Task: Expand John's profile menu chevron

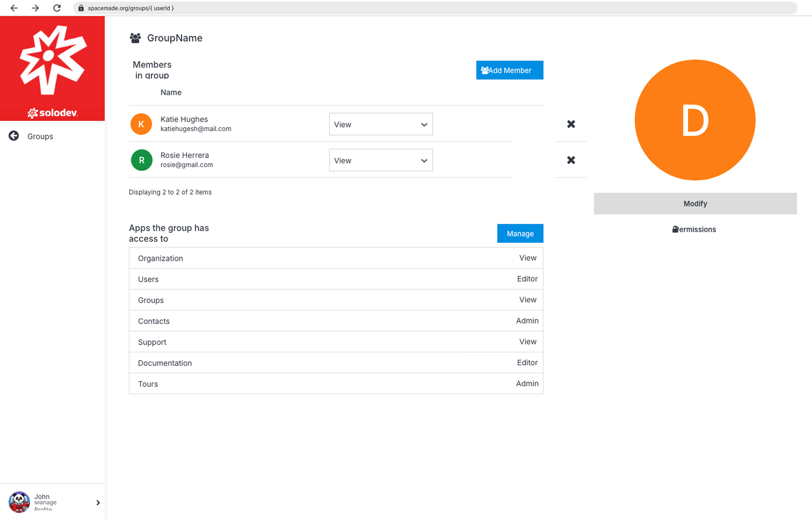Action: click(x=98, y=503)
